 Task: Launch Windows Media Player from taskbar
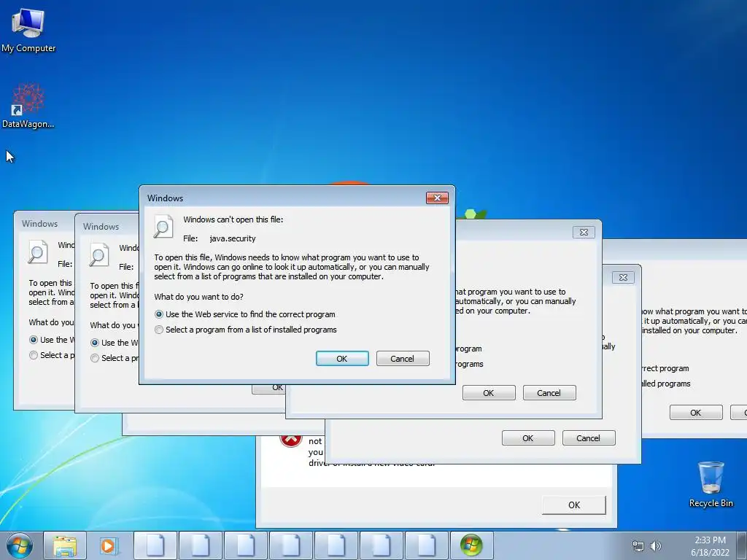click(109, 545)
